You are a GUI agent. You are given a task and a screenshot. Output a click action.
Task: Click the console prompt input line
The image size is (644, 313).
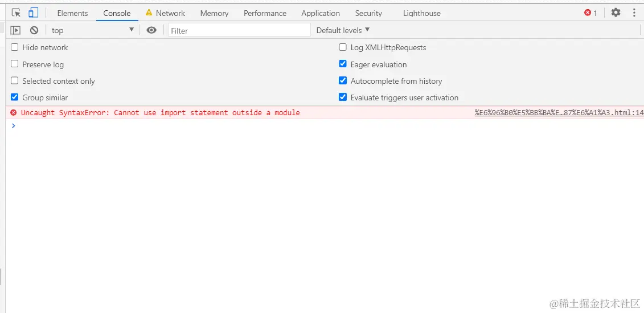point(325,126)
